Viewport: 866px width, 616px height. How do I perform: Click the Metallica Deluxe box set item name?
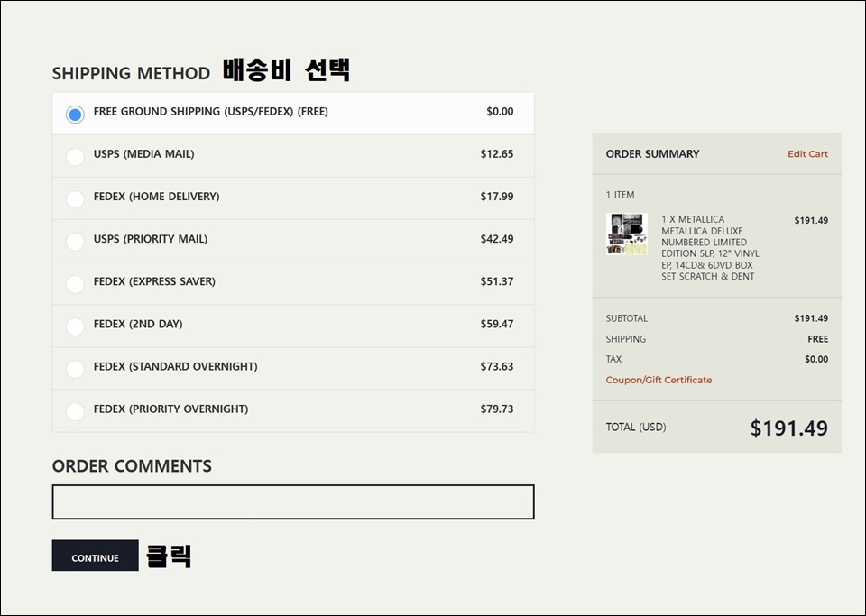tap(710, 248)
